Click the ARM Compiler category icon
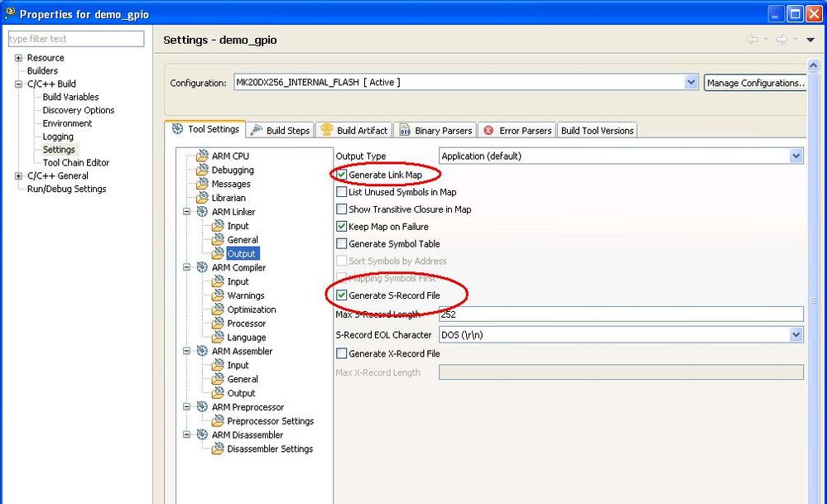This screenshot has width=827, height=504. (x=202, y=268)
